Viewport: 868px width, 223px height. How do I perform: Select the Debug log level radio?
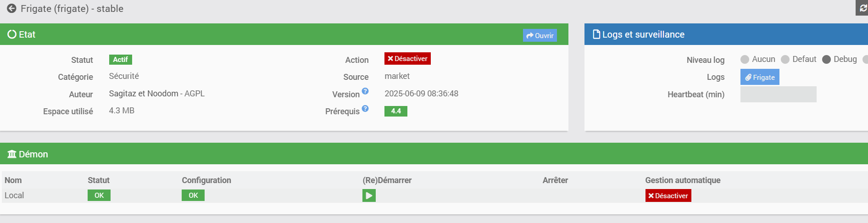pyautogui.click(x=826, y=60)
